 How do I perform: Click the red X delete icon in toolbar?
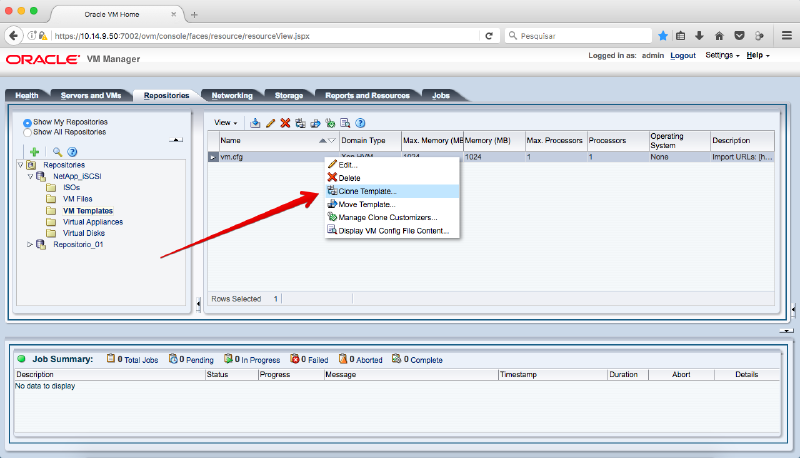(x=285, y=123)
